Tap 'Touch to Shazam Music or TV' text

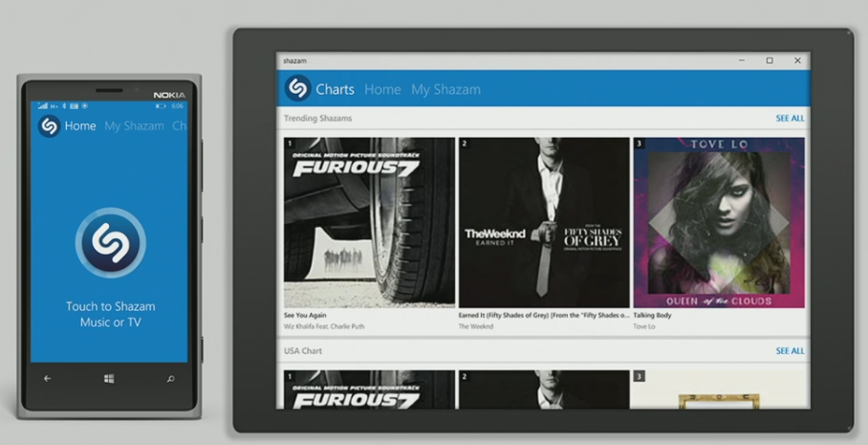point(110,314)
